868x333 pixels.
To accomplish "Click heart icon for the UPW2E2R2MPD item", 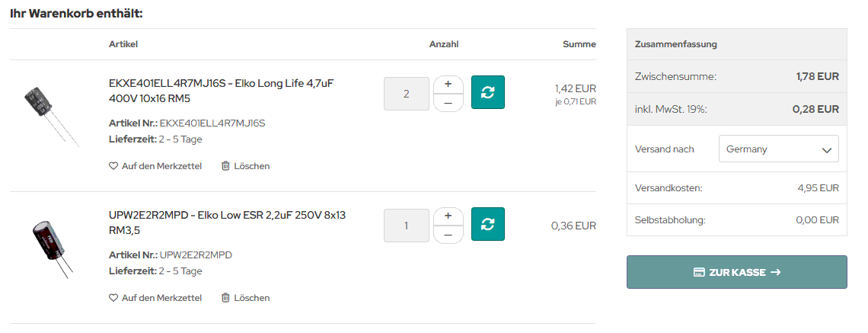I will (x=113, y=297).
